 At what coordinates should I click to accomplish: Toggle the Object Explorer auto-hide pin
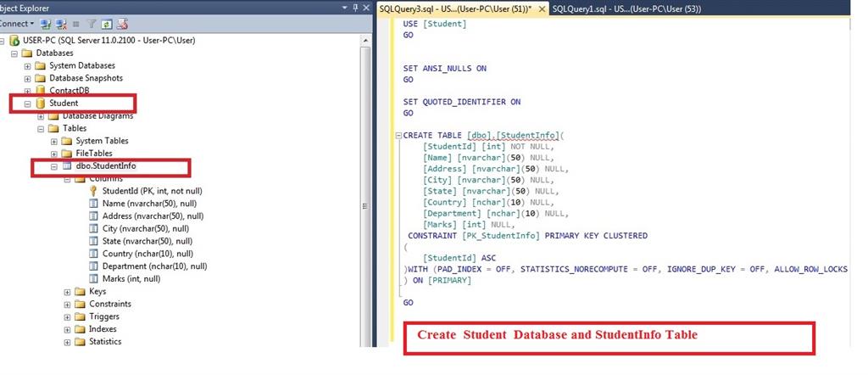(355, 8)
